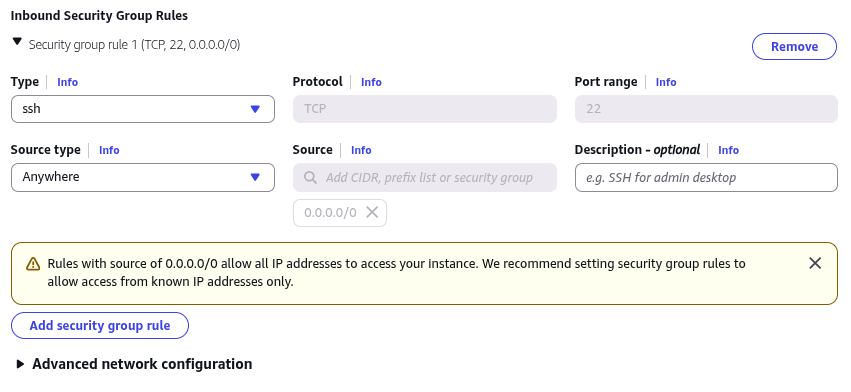Dismiss the 0.0.0.0/0 warning banner
Screen dimensions: 851x392
pyautogui.click(x=815, y=263)
